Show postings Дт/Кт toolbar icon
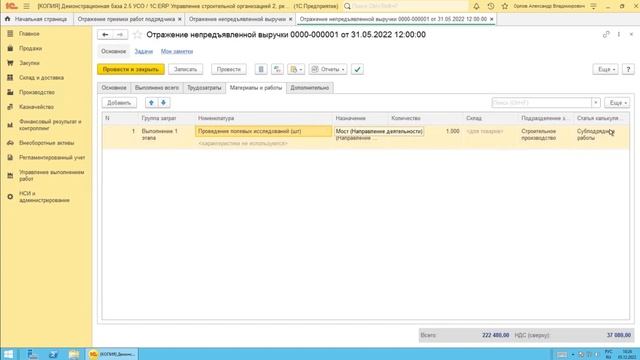640x360 pixels. click(277, 69)
